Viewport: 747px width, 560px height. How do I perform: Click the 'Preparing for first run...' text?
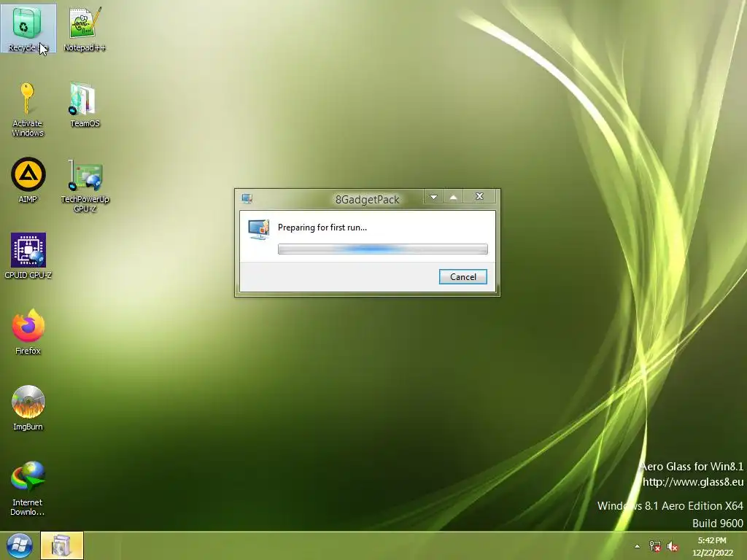[x=322, y=227]
